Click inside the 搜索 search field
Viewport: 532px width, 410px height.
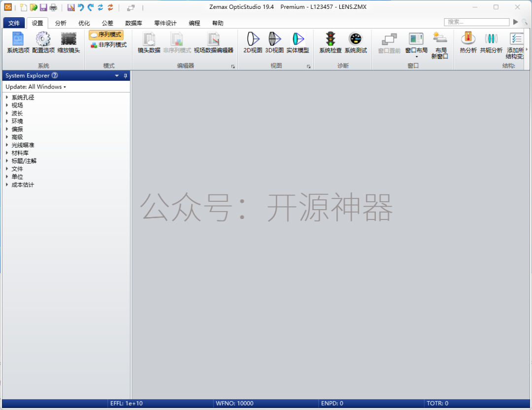click(x=476, y=22)
